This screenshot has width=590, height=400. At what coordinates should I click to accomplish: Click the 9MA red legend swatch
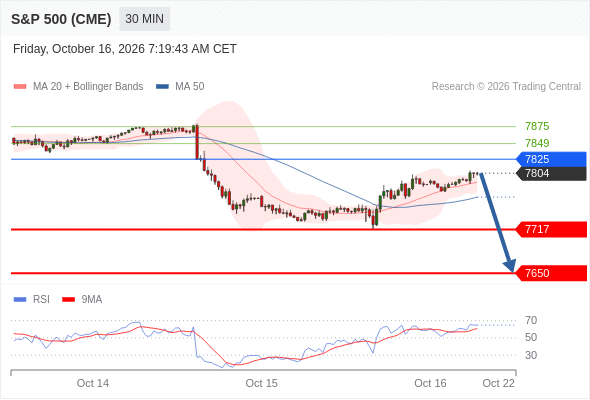click(68, 300)
